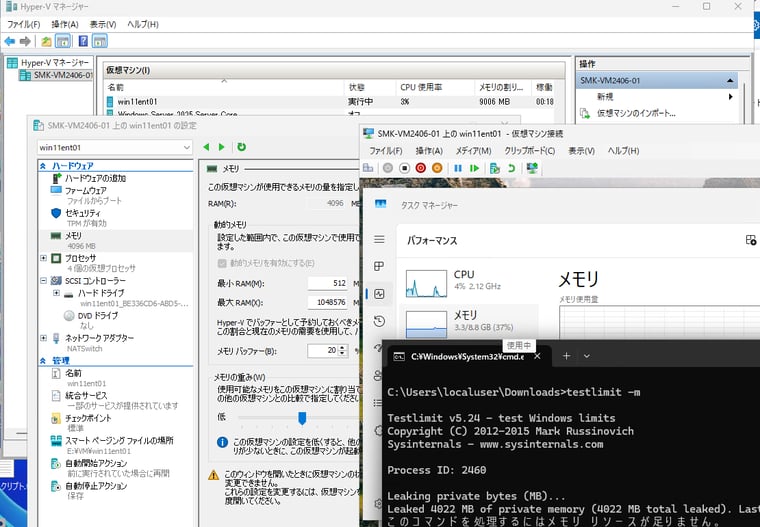Collapse the 管理 section header
The image size is (760, 527).
[43, 361]
